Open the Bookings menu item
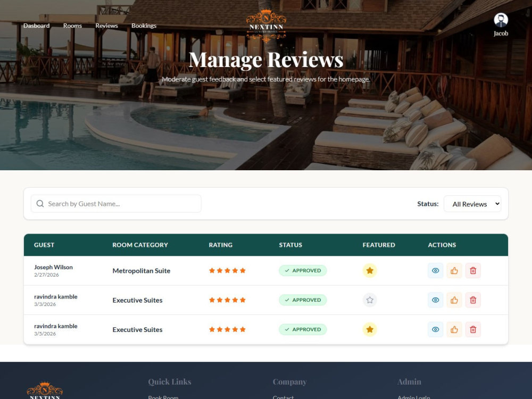This screenshot has width=532, height=399. 144,26
